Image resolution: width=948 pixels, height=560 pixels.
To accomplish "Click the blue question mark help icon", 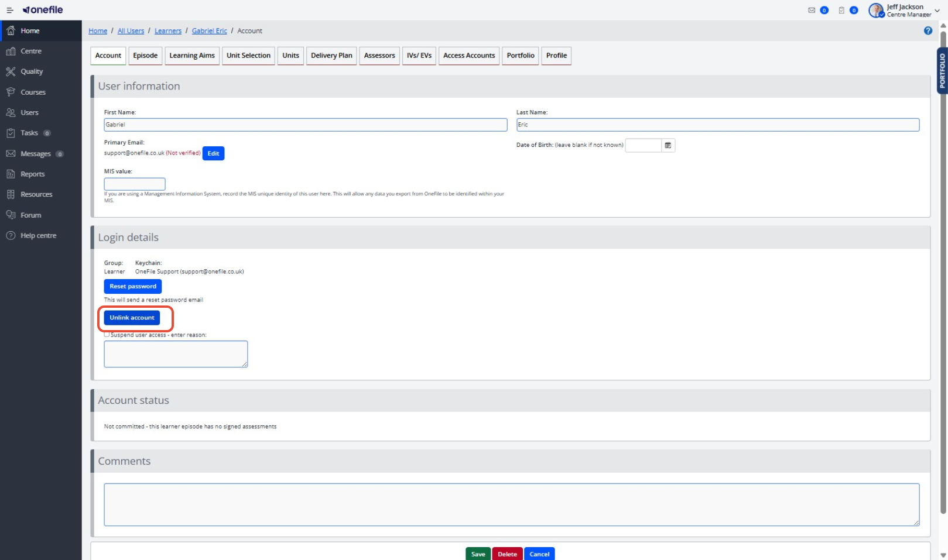I will (928, 30).
